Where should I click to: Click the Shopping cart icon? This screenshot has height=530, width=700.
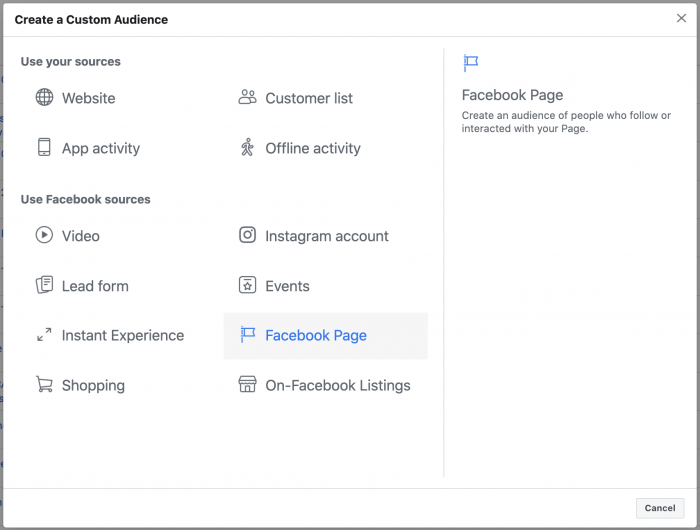coord(44,384)
